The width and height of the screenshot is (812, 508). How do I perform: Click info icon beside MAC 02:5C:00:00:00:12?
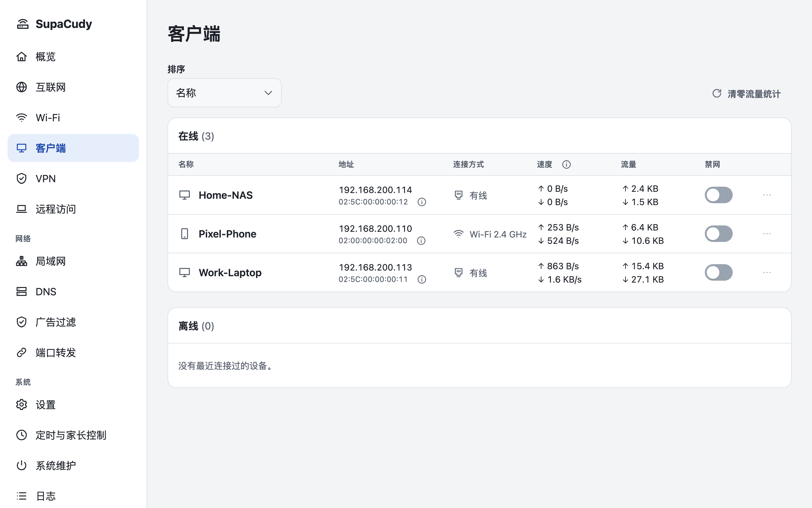pos(422,202)
